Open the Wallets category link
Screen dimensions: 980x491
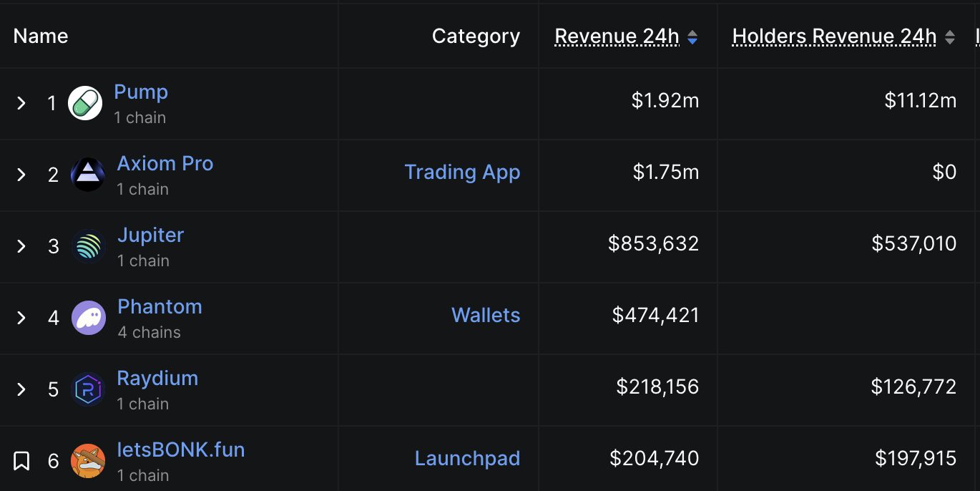[x=486, y=316]
